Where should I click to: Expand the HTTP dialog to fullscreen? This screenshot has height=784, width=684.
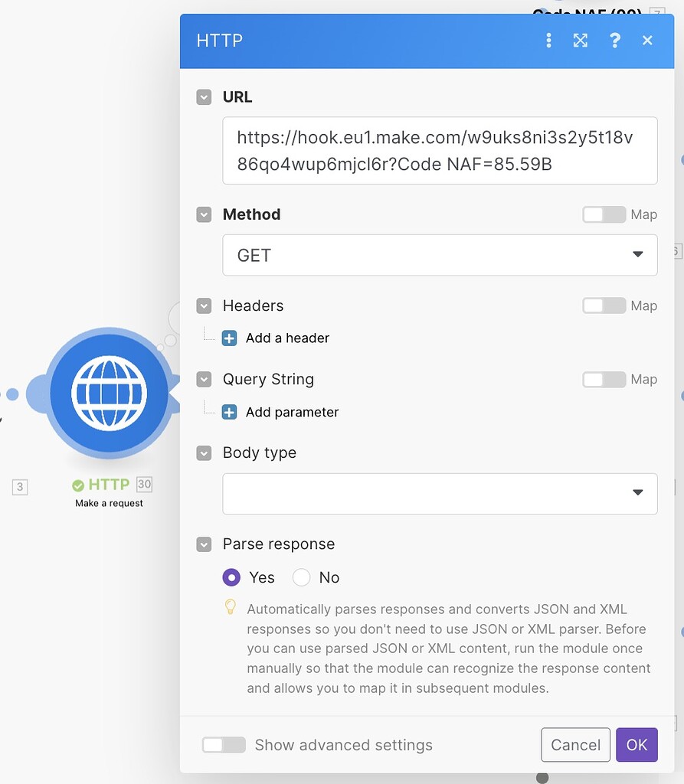click(x=581, y=41)
